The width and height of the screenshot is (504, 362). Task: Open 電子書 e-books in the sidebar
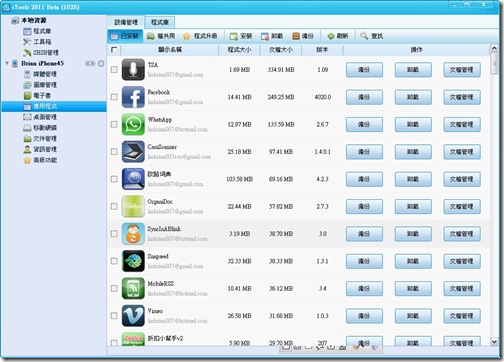click(37, 95)
